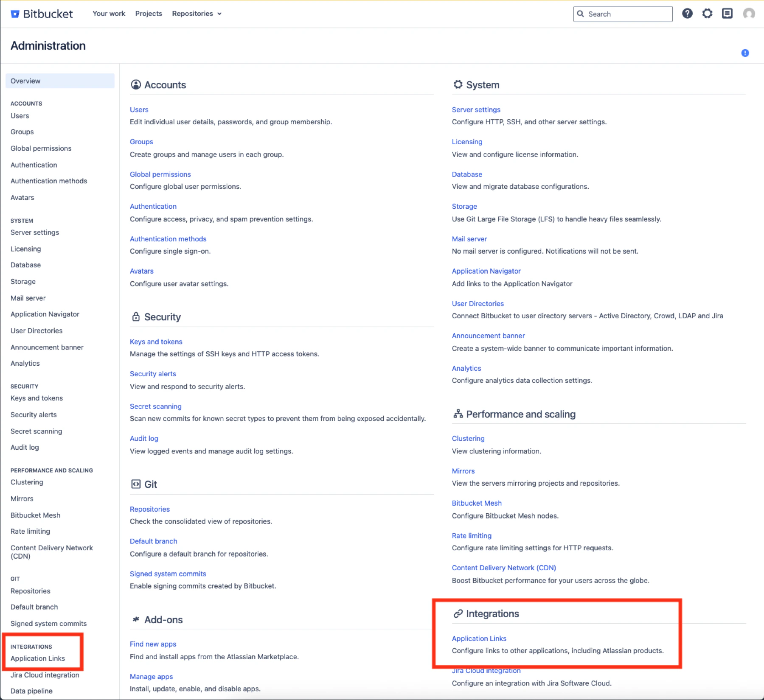Image resolution: width=764 pixels, height=700 pixels.
Task: Open Your work in top navigation
Action: (x=109, y=14)
